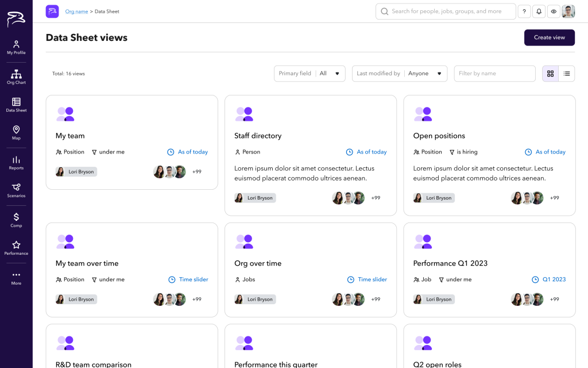
Task: Click the Create view button
Action: (549, 37)
